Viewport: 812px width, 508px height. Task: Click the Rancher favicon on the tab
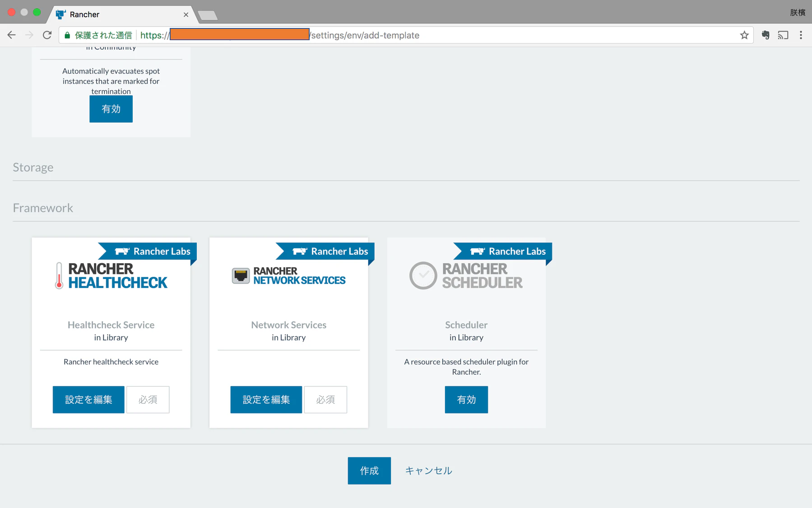pyautogui.click(x=60, y=14)
